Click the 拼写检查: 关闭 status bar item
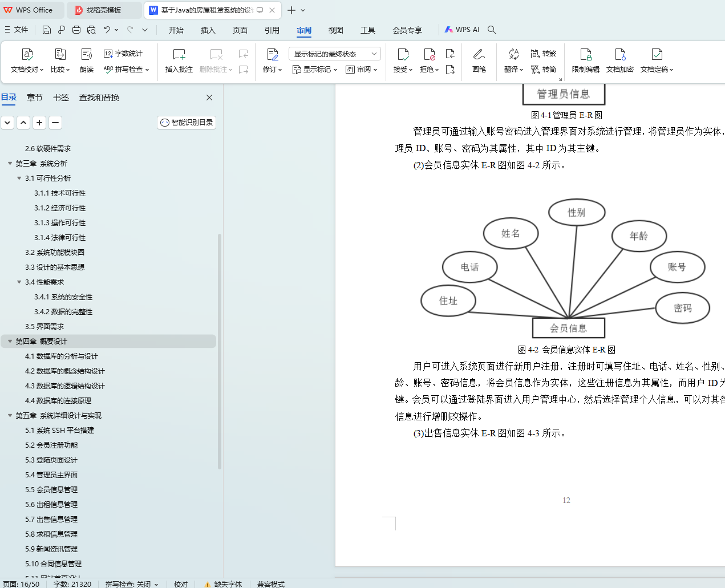 132,584
